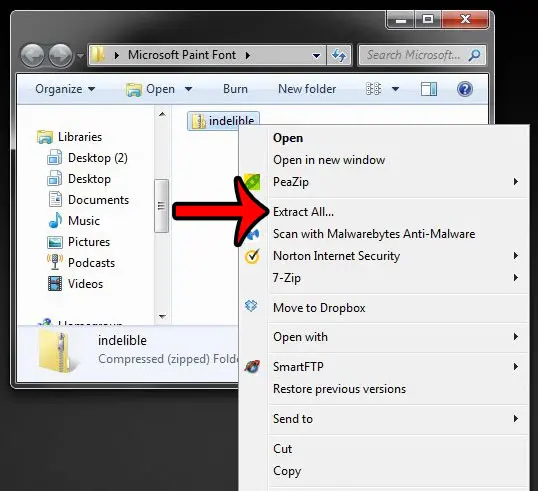Select the Desktop library without a number
Image resolution: width=538 pixels, height=491 pixels.
tap(79, 179)
